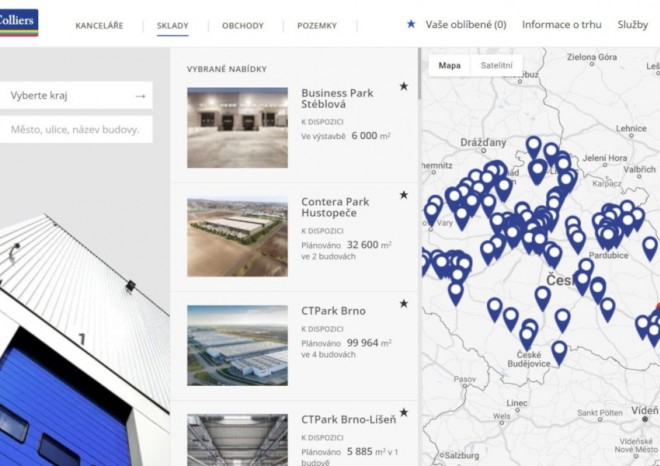Click the VYBRANÉ NABÍDKY heading
Image resolution: width=660 pixels, height=466 pixels.
click(x=227, y=69)
